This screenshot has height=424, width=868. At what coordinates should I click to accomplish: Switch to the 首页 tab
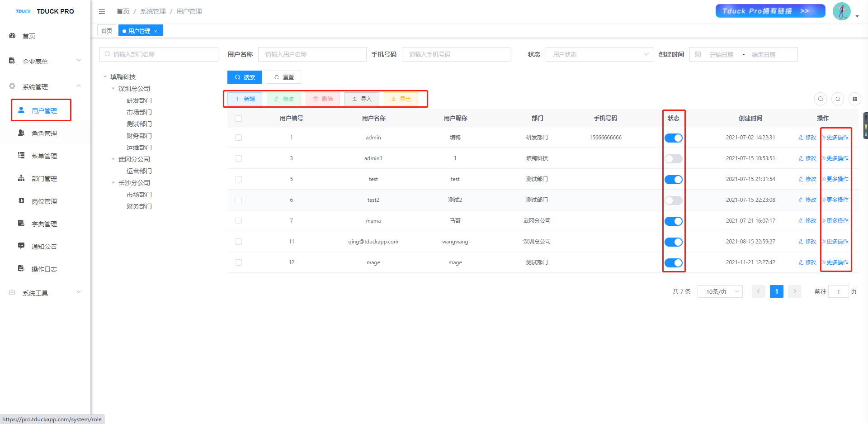107,31
